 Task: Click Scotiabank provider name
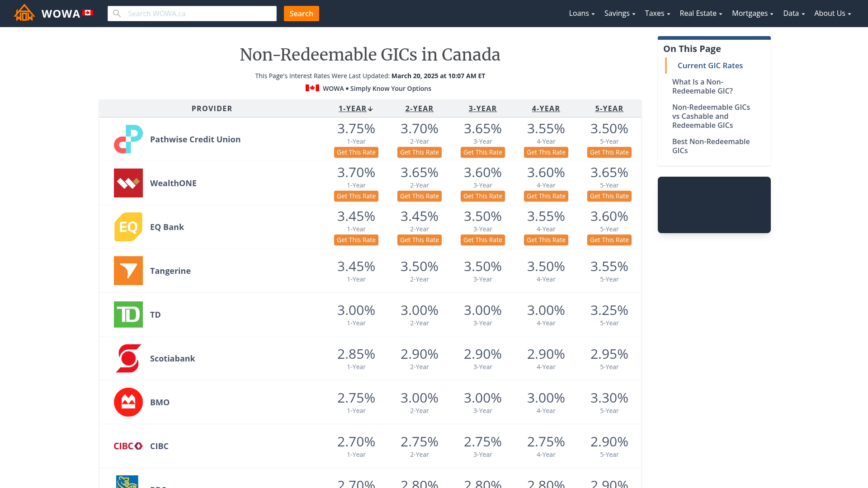172,358
